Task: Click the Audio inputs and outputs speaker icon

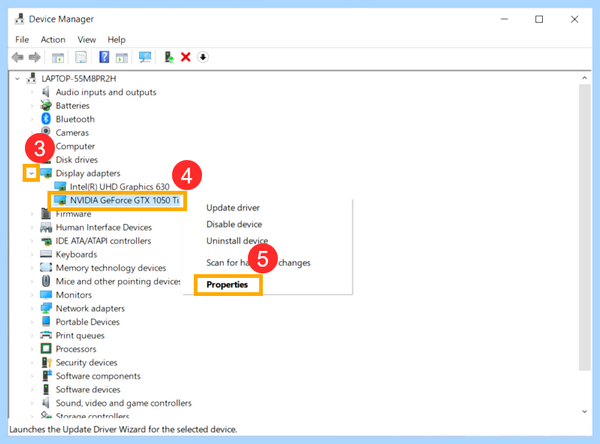Action: coord(46,92)
